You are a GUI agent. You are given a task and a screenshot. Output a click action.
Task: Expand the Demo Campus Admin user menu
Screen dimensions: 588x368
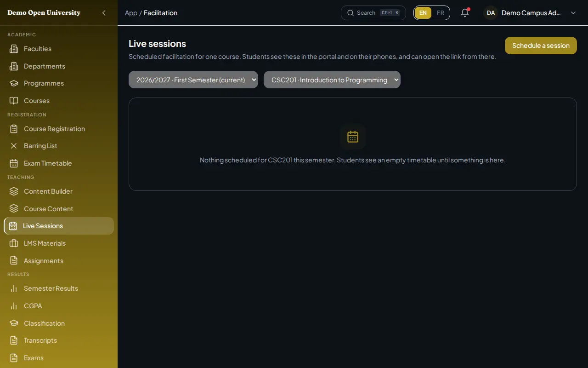(x=530, y=13)
